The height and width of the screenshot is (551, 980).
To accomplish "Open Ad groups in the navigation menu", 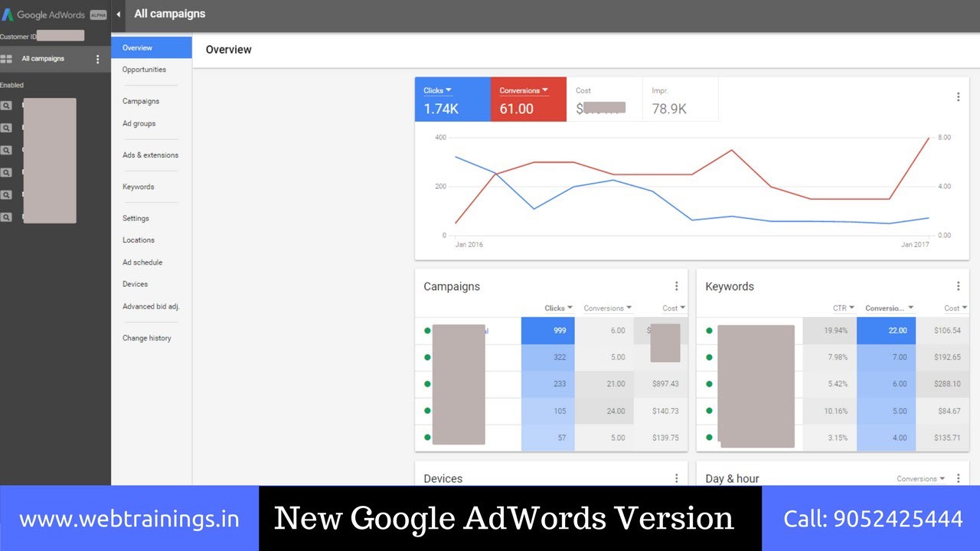I will (x=139, y=123).
